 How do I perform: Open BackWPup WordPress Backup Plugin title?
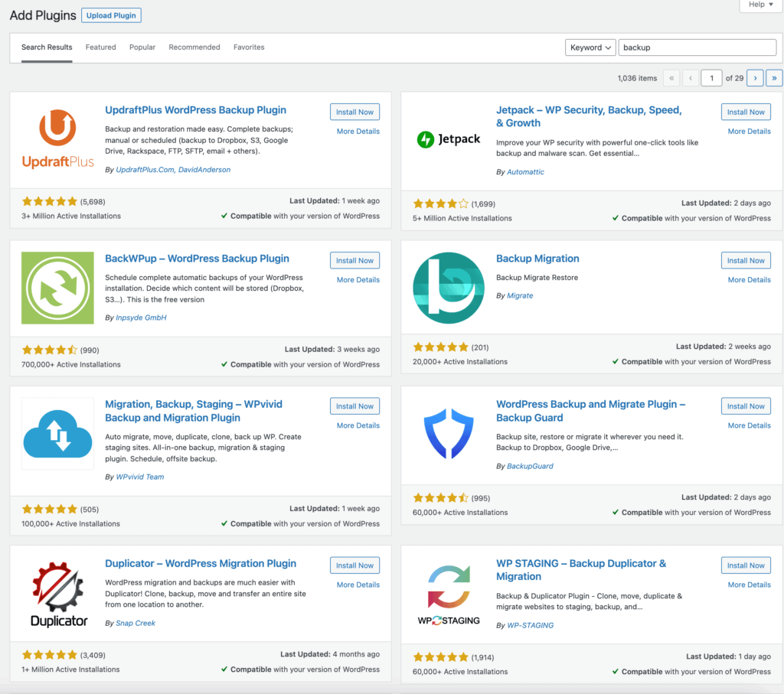coord(197,259)
